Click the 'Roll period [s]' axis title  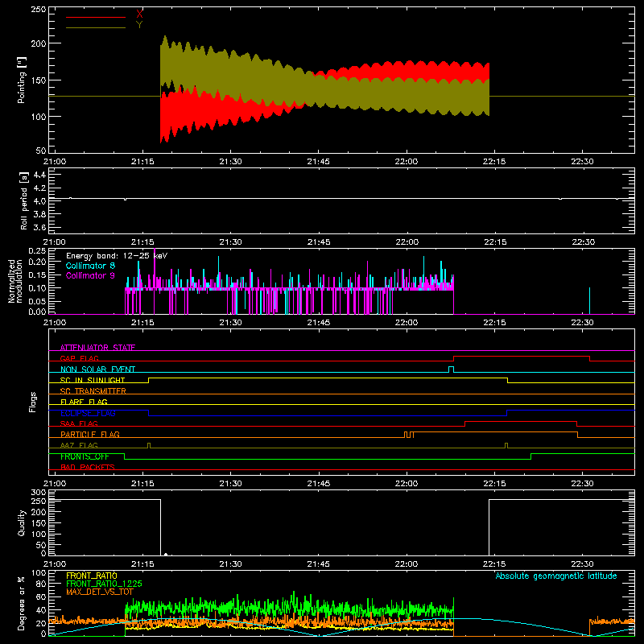pos(23,200)
